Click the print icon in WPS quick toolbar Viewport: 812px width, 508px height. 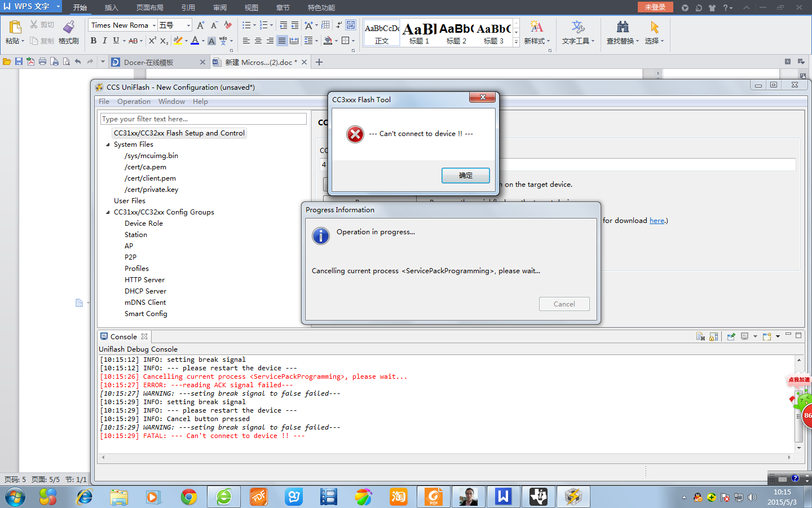pyautogui.click(x=42, y=62)
